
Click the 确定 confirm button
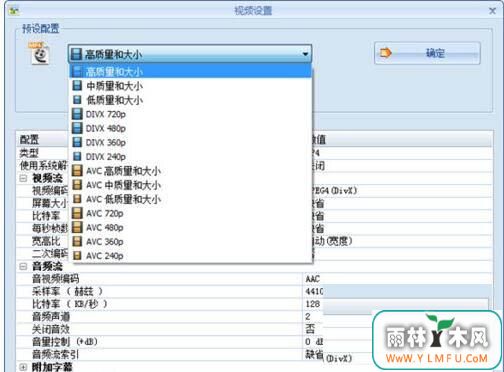click(x=427, y=53)
